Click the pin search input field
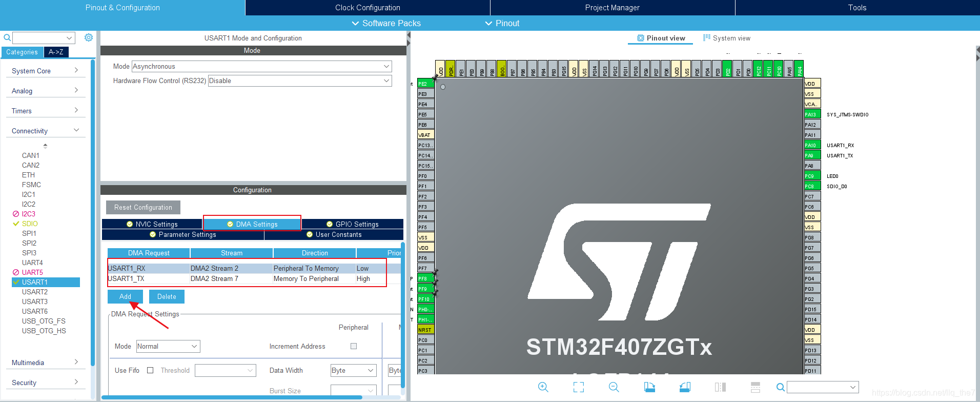 click(823, 387)
